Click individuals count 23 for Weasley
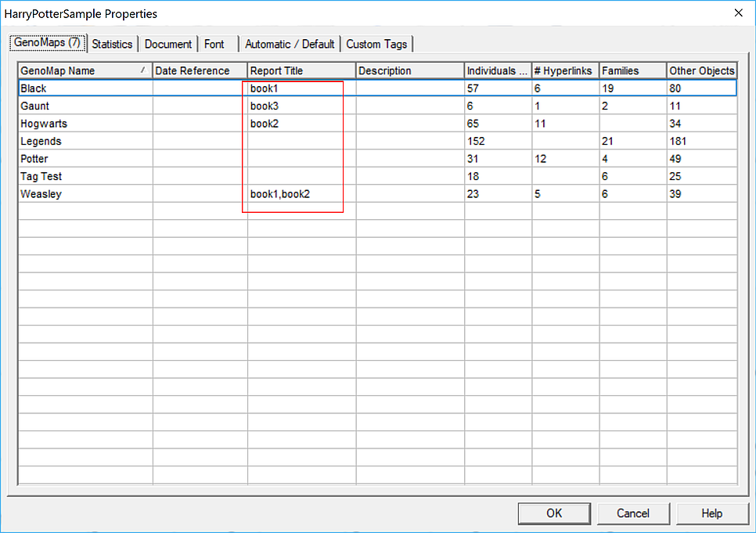This screenshot has height=533, width=756. [473, 194]
